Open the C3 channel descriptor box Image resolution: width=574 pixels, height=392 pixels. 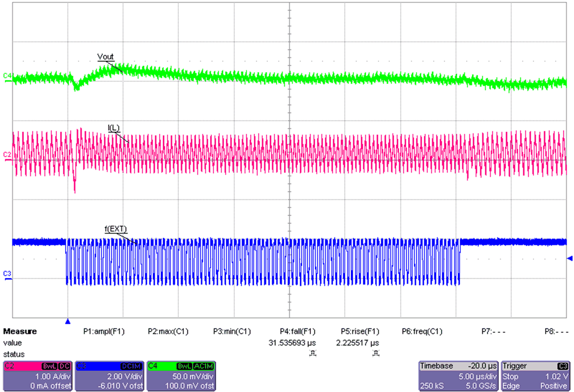click(108, 375)
